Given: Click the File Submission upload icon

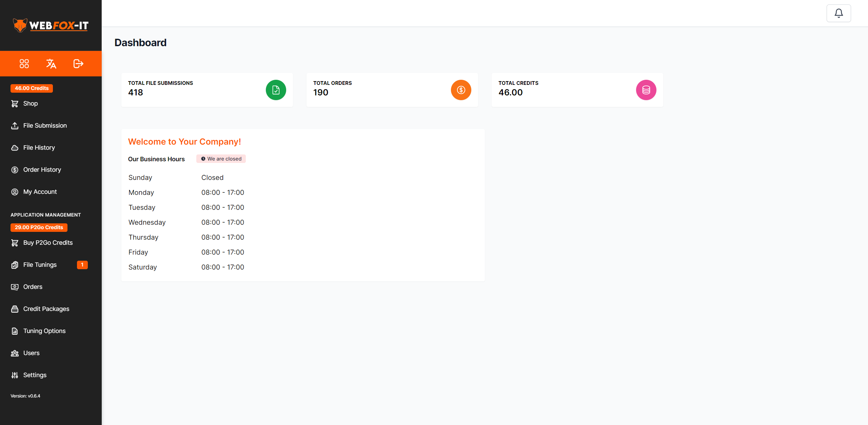Looking at the screenshot, I should 14,125.
